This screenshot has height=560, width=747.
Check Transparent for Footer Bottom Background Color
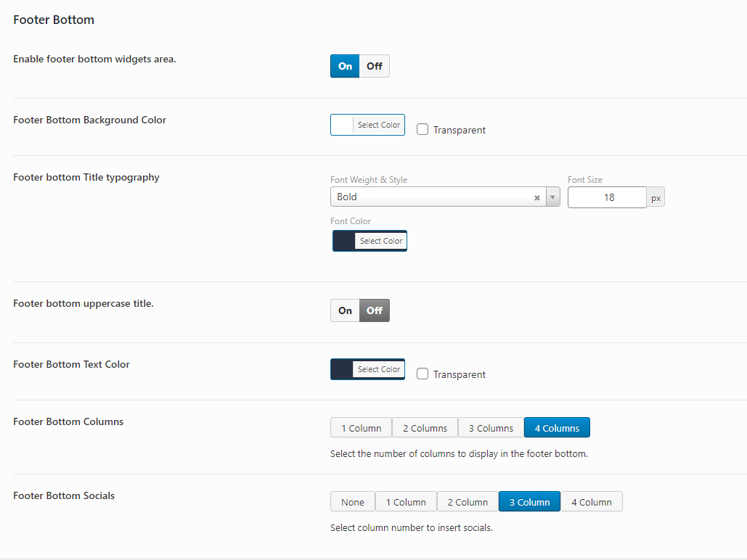[423, 130]
